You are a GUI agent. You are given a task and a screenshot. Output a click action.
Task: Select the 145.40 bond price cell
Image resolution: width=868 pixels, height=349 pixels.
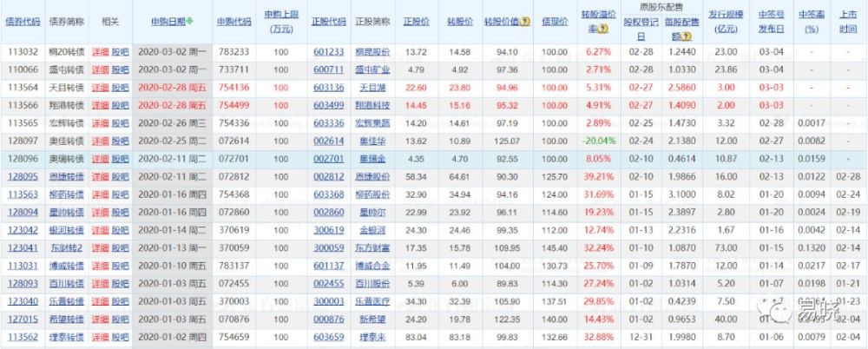click(556, 247)
